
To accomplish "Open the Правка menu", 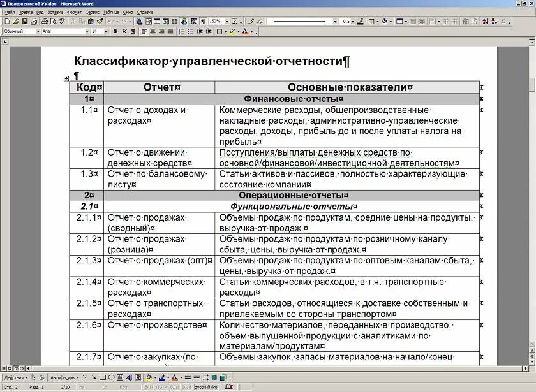I will pyautogui.click(x=26, y=12).
